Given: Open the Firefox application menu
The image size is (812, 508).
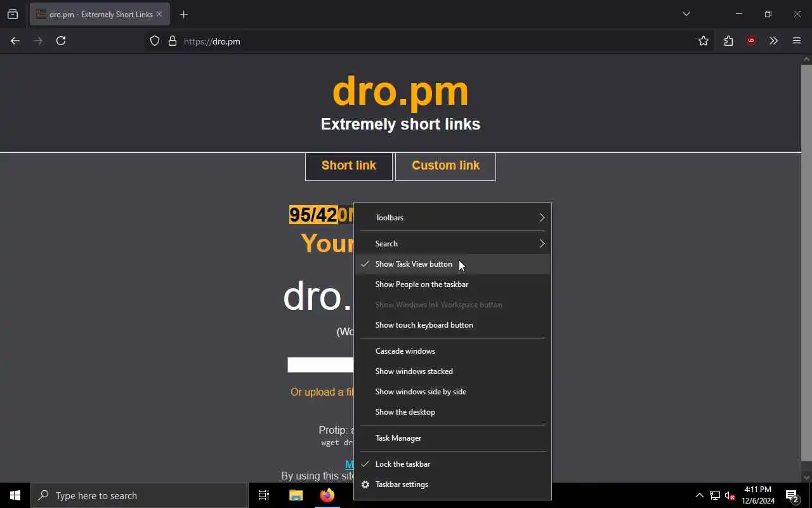Looking at the screenshot, I should pos(797,41).
